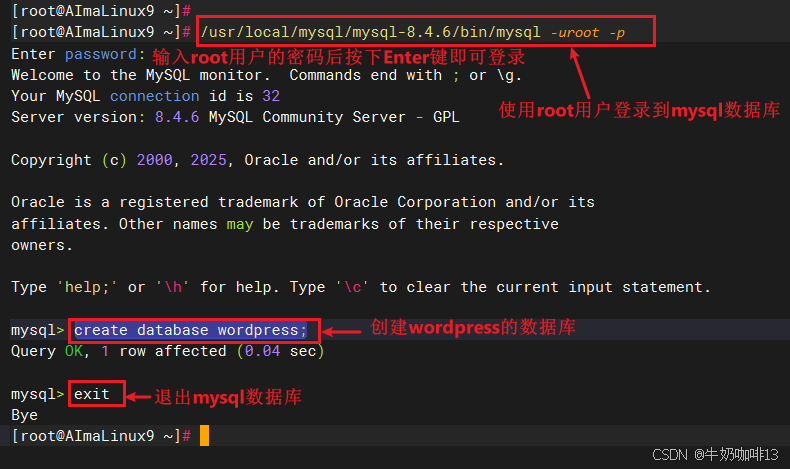Click the 'Oracle is a registered trademark' line
This screenshot has width=790, height=469.
tap(303, 203)
